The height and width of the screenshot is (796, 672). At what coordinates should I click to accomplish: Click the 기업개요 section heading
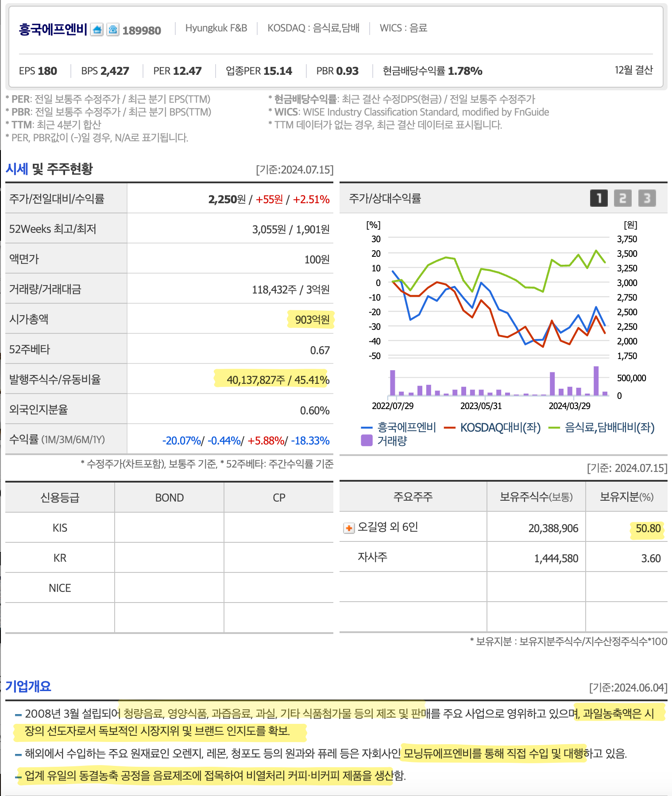(28, 686)
